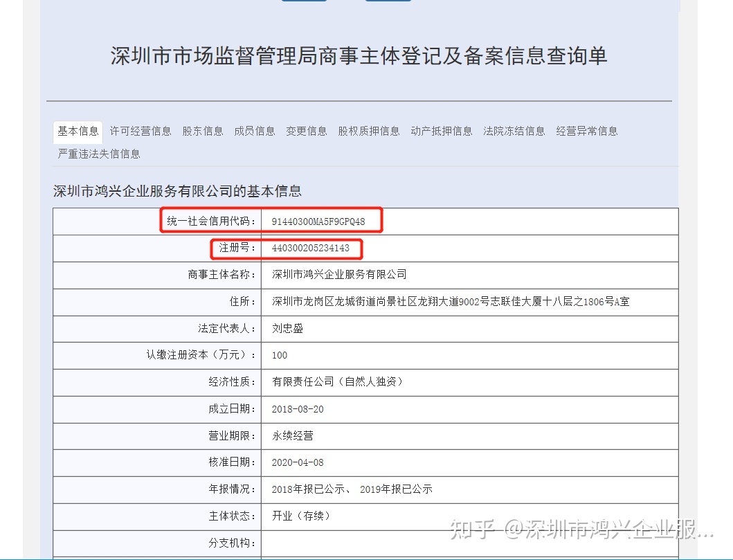Click the approval date 2020-04-08

point(298,462)
